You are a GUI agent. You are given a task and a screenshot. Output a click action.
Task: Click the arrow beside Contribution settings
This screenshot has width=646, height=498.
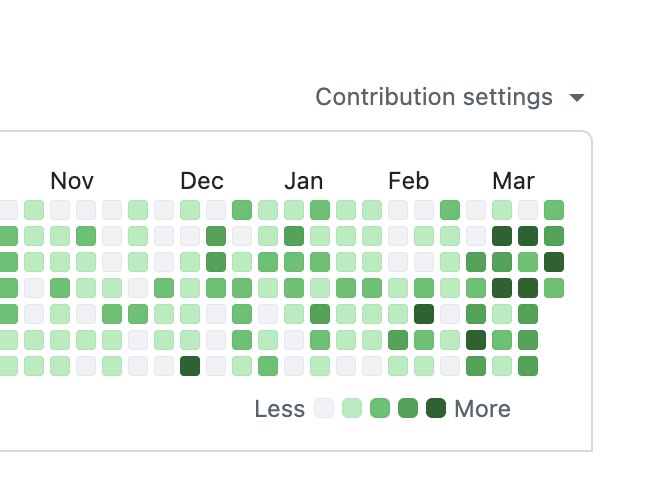pos(576,98)
